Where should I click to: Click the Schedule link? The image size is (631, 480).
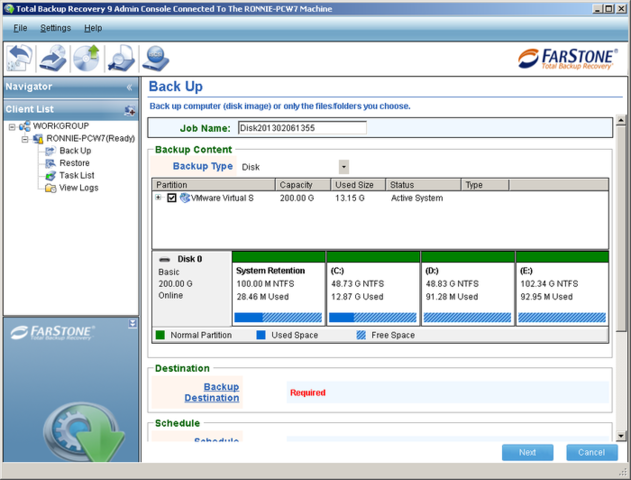pos(217,439)
